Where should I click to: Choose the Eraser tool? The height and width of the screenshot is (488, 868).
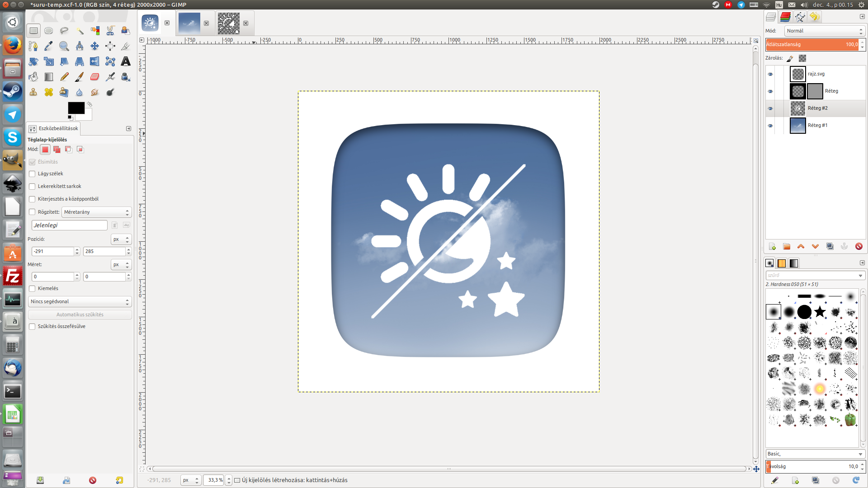tap(95, 77)
